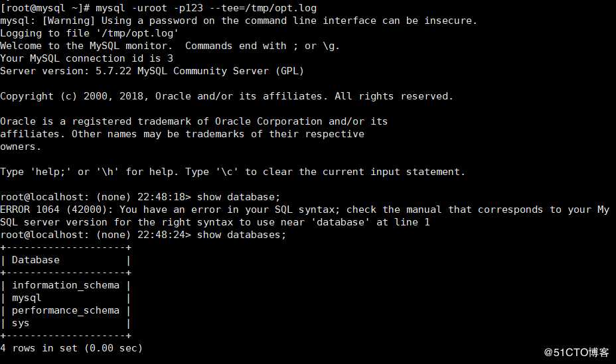Click the Database column header
The image size is (616, 364).
tap(36, 260)
